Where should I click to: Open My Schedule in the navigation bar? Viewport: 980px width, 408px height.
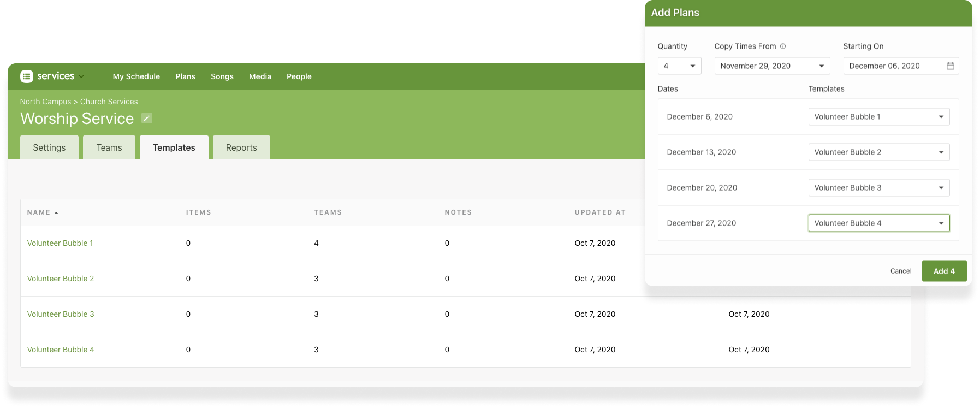click(136, 76)
